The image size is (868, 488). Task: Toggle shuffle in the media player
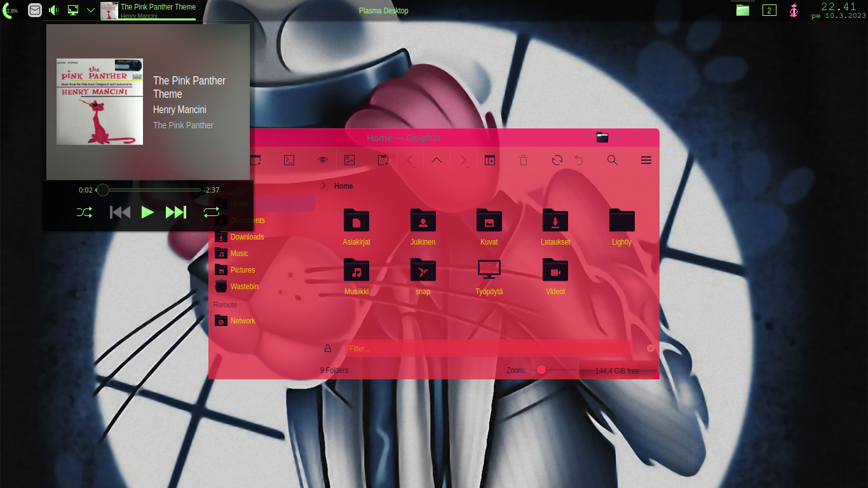(x=85, y=212)
